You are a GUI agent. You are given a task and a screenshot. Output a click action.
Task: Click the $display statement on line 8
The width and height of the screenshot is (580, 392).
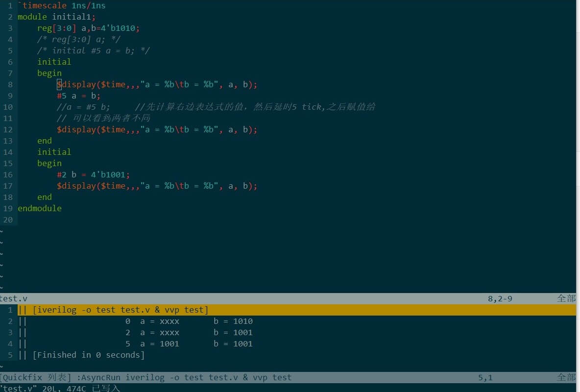pos(157,84)
